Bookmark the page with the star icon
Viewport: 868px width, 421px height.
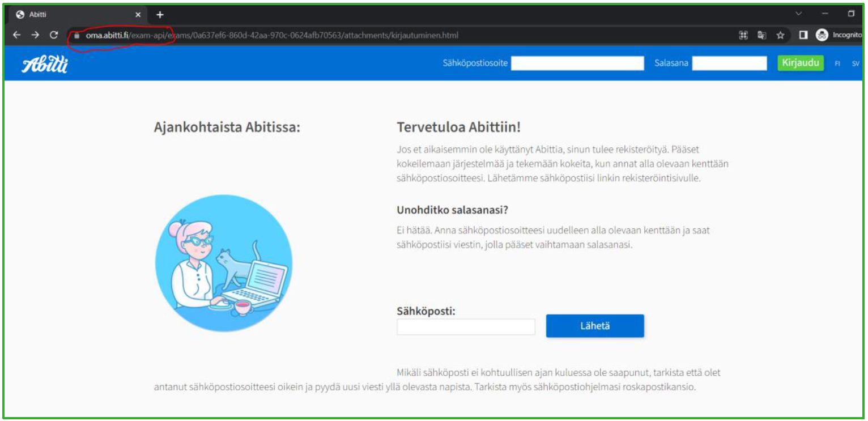(780, 35)
